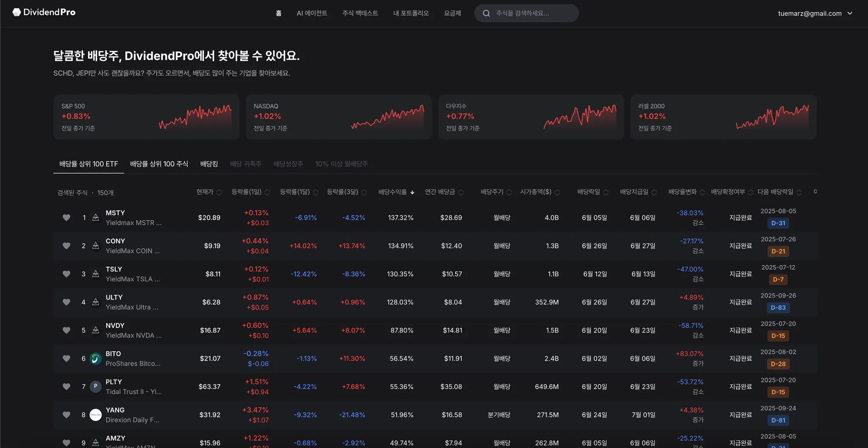Select the 배당률 상위 100 ETF tab
The image size is (868, 448).
89,164
